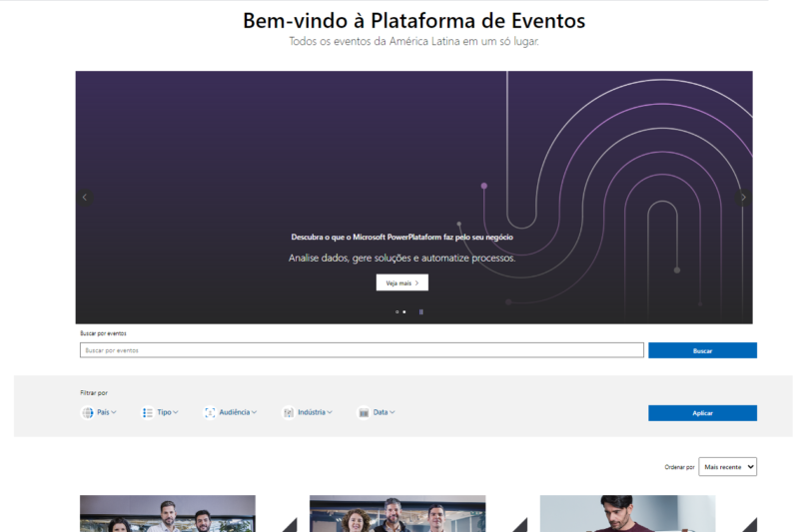Expand the Audiência filter dropdown
799x532 pixels.
click(x=238, y=412)
